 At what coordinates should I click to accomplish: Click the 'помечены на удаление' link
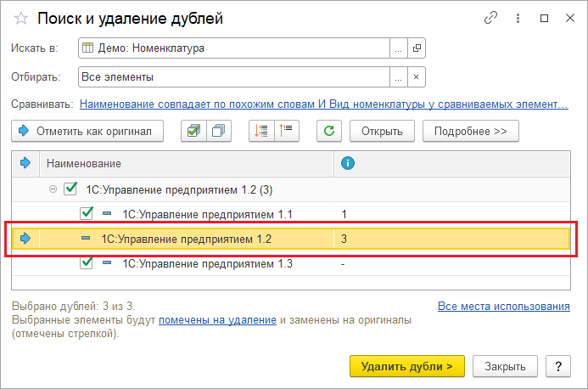click(x=217, y=320)
